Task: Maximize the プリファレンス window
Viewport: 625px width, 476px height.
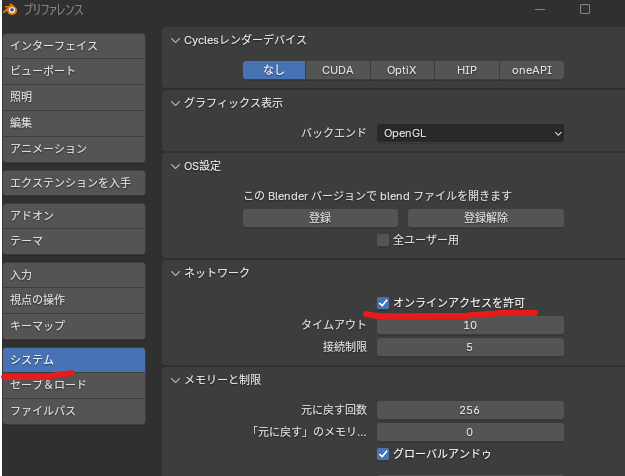Action: coord(585,9)
